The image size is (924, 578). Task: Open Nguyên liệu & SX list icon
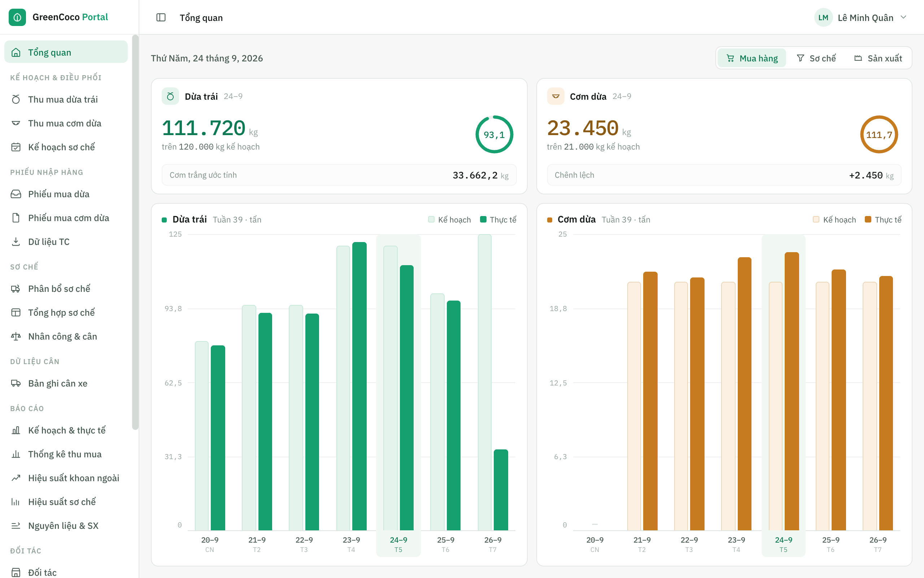tap(16, 526)
